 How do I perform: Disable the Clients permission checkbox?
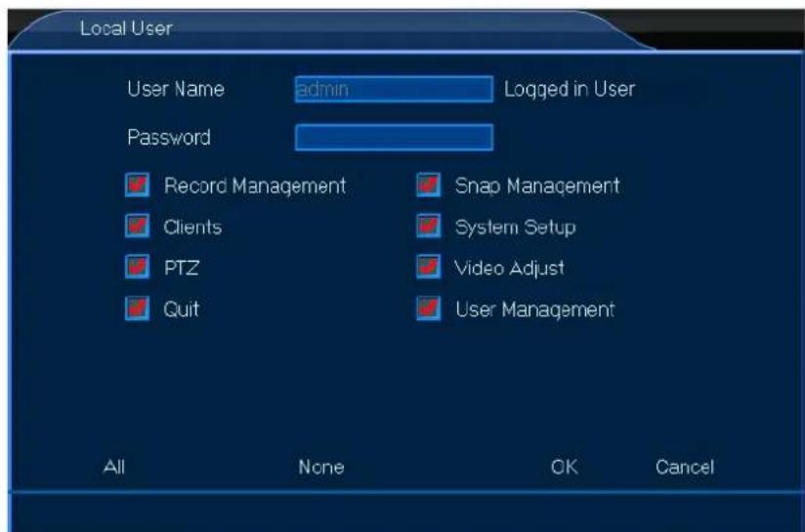[x=136, y=227]
